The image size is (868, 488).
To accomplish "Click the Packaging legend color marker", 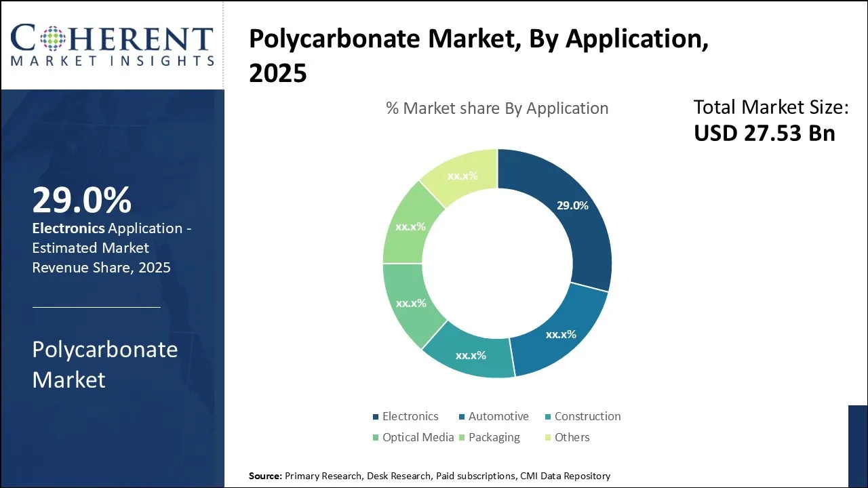I will 462,438.
